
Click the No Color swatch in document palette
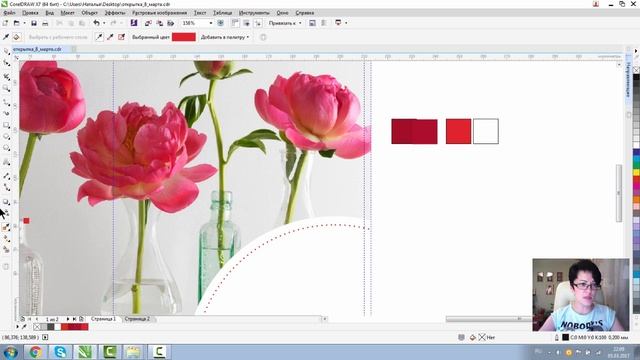(x=38, y=327)
